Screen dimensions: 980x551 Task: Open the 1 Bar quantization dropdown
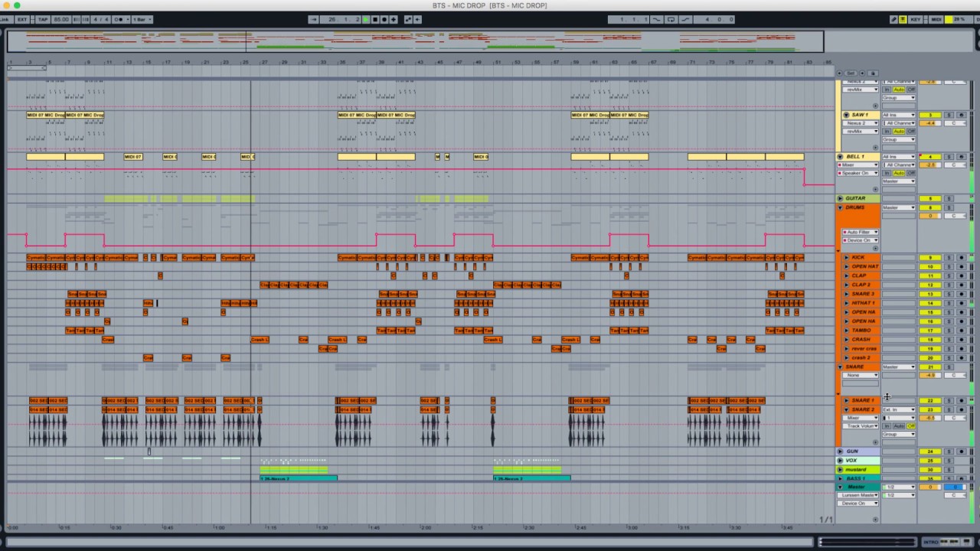[x=142, y=19]
